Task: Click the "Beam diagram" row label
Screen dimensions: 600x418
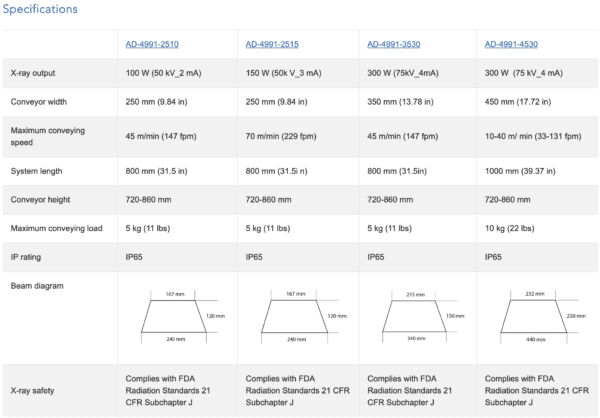Action: pos(37,285)
